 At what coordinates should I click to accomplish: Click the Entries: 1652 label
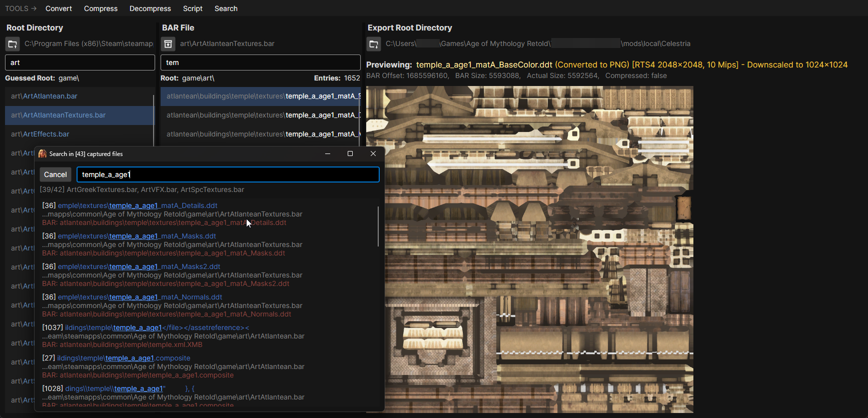(337, 78)
